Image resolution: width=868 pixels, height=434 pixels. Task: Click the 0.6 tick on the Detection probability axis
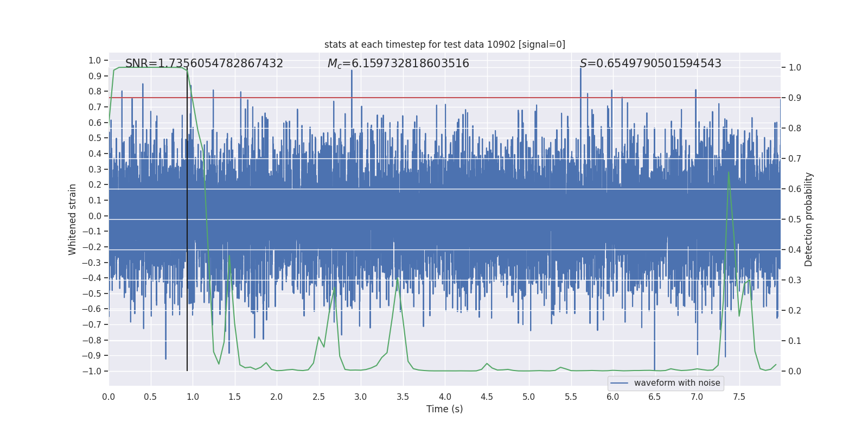(795, 189)
